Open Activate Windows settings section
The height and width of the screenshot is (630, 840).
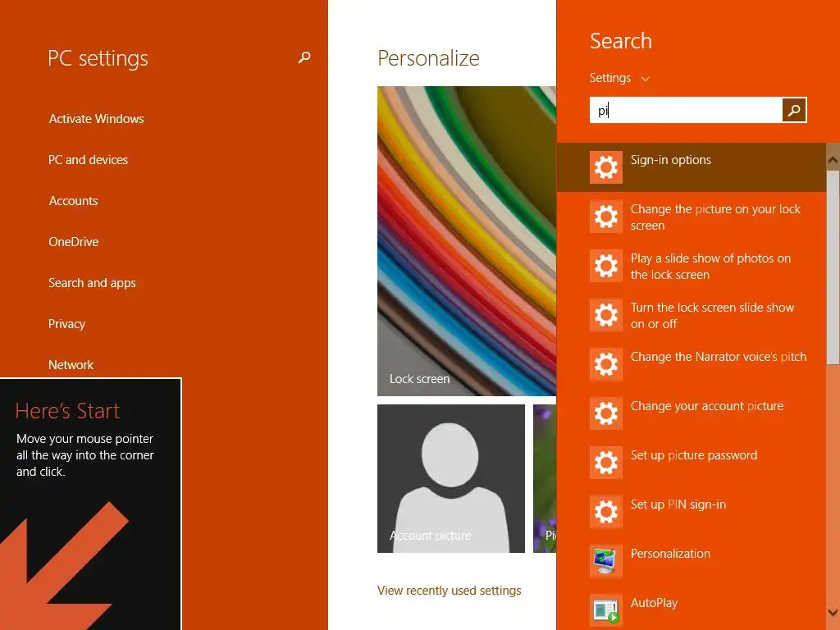pos(97,119)
